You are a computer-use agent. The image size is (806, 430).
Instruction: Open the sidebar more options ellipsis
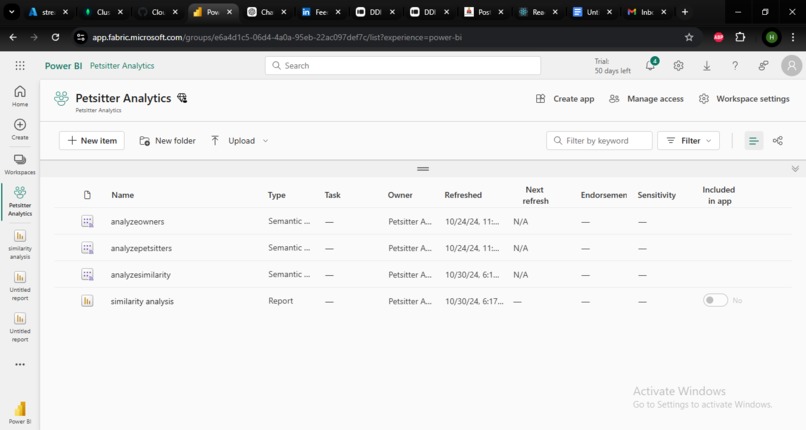20,364
